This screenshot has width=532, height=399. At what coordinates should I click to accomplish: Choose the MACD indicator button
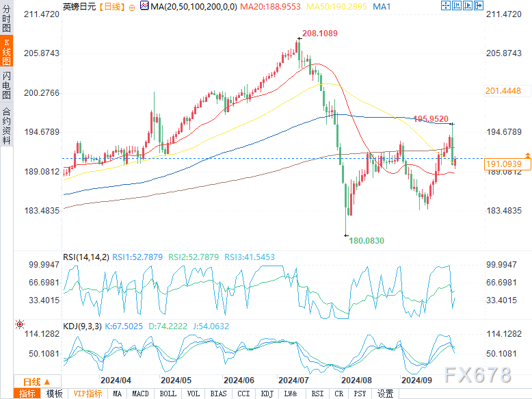click(140, 394)
